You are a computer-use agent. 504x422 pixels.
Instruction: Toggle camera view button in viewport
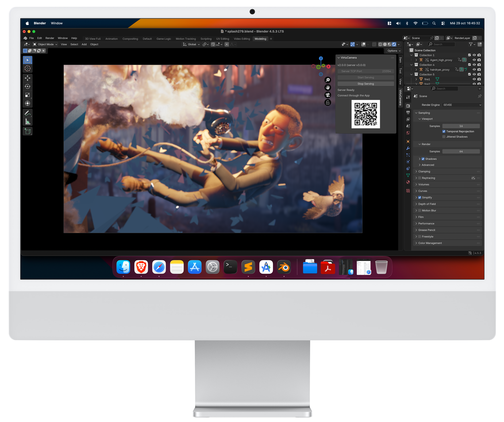tap(328, 95)
